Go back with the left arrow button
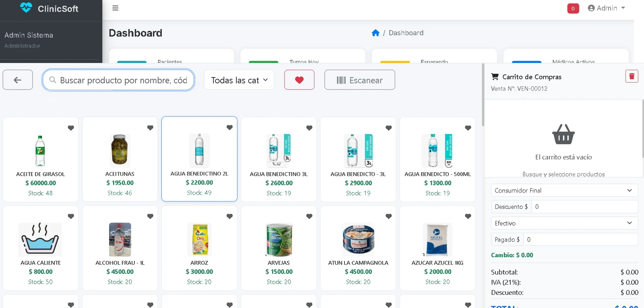The image size is (644, 308). point(18,80)
